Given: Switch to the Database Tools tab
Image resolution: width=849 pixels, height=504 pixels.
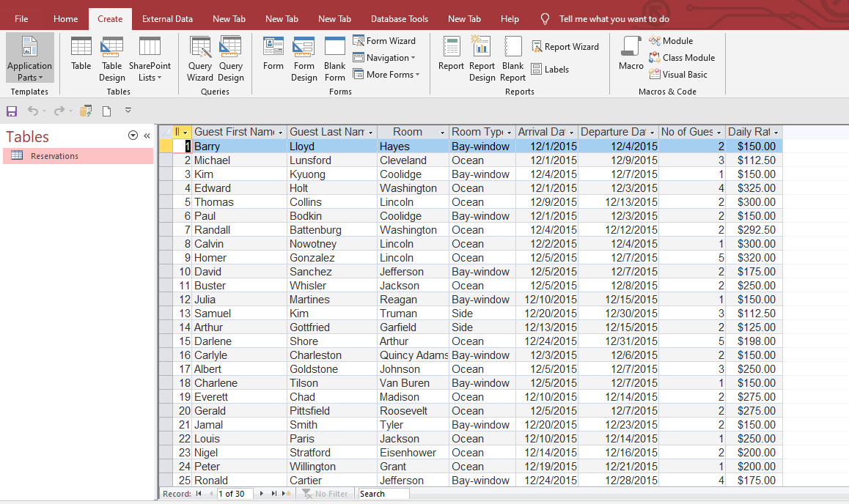Looking at the screenshot, I should (x=399, y=18).
